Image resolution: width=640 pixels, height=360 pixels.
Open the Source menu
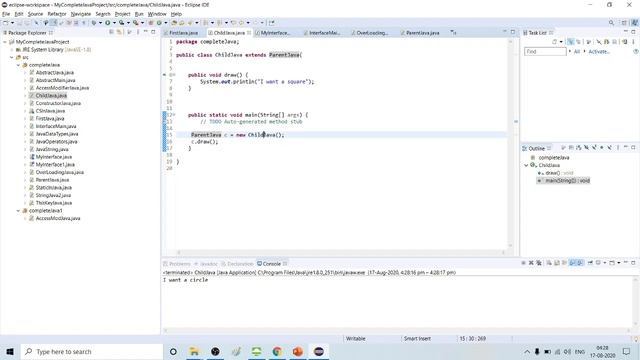point(35,14)
